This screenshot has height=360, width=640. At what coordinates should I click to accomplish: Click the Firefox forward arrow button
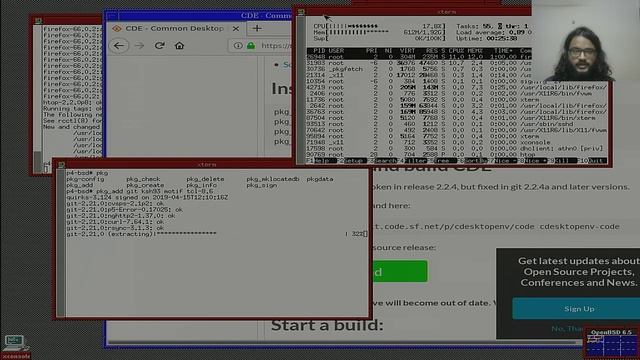coord(140,46)
